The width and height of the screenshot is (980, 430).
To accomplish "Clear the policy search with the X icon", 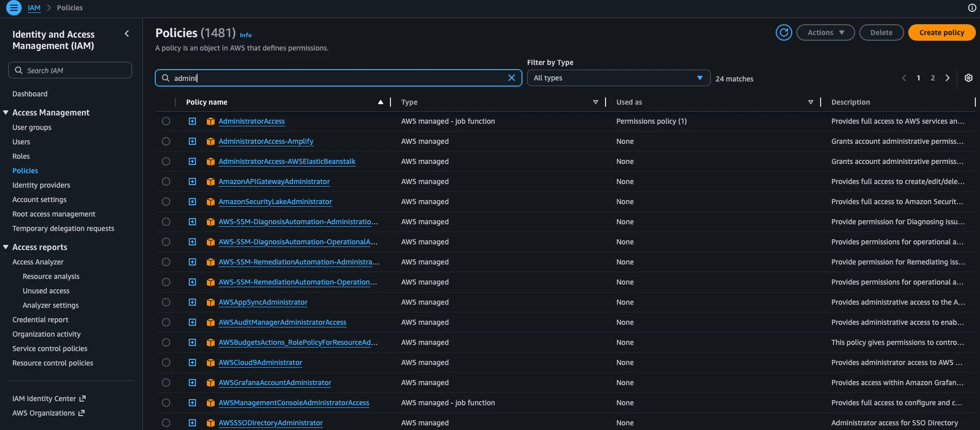I will [512, 78].
